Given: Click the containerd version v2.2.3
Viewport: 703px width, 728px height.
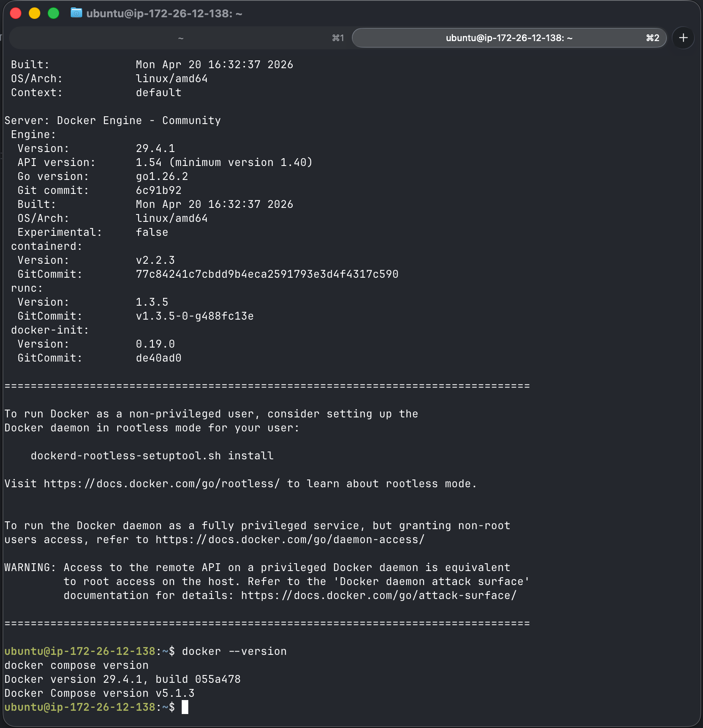Looking at the screenshot, I should click(x=155, y=260).
